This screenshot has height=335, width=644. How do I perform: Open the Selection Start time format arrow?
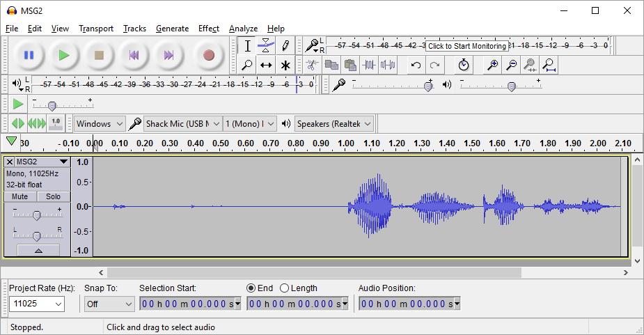coord(237,304)
